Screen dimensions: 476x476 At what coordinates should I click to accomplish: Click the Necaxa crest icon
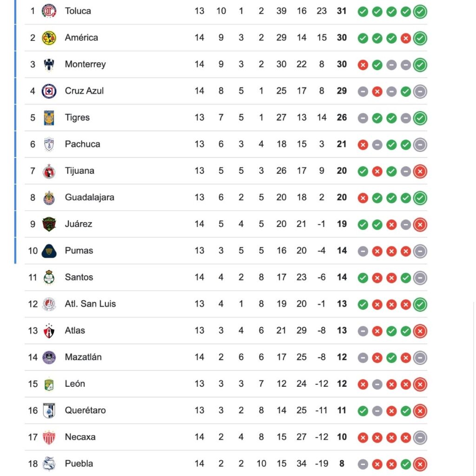[49, 437]
